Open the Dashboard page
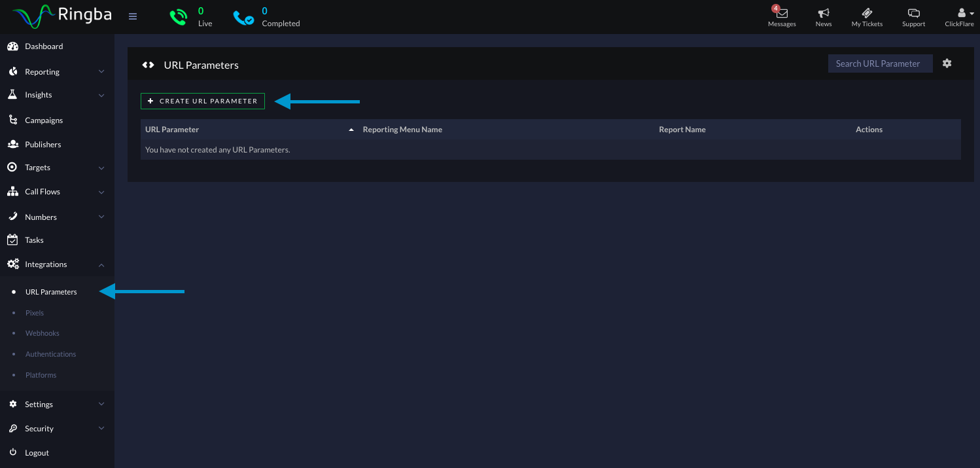Screen dimensions: 980x468 click(x=44, y=46)
